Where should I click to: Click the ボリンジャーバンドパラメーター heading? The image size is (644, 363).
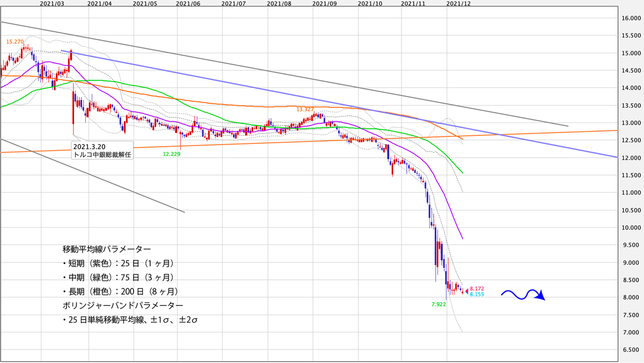coord(122,306)
